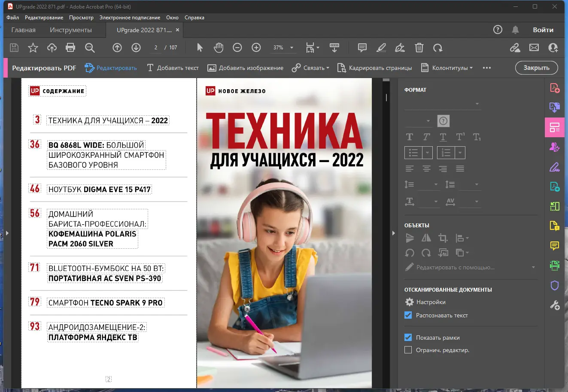Disable the Показать рамки checkbox
The width and height of the screenshot is (568, 392).
[408, 338]
